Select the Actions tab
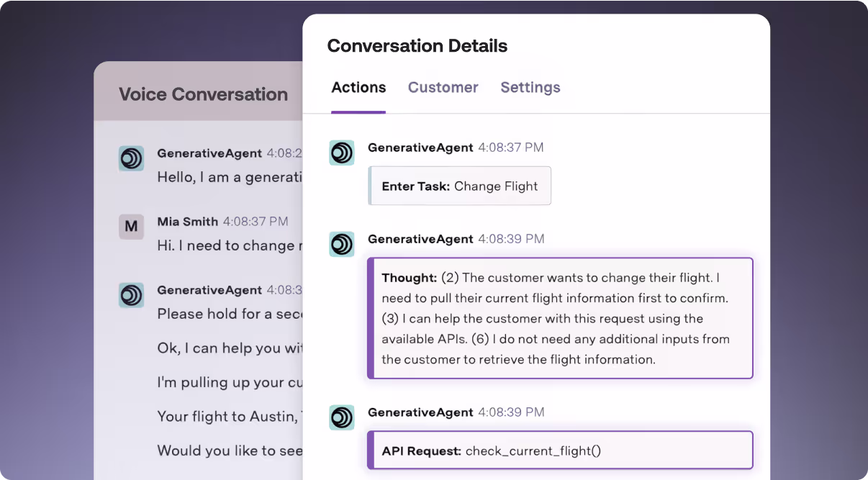 [x=358, y=87]
